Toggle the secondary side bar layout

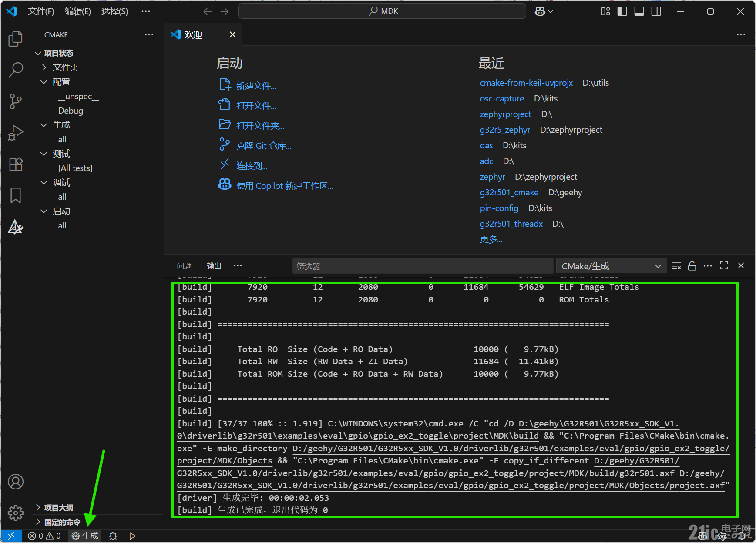pos(656,11)
